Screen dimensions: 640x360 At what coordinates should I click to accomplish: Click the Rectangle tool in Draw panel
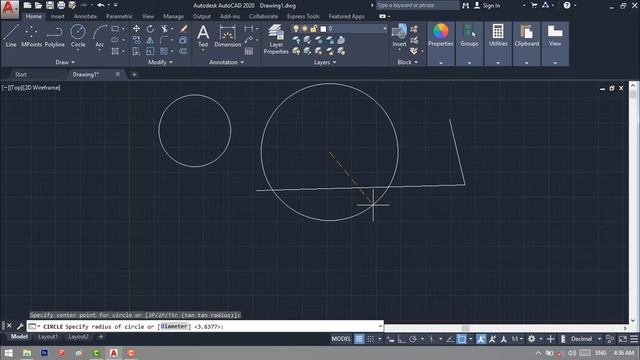tap(115, 29)
